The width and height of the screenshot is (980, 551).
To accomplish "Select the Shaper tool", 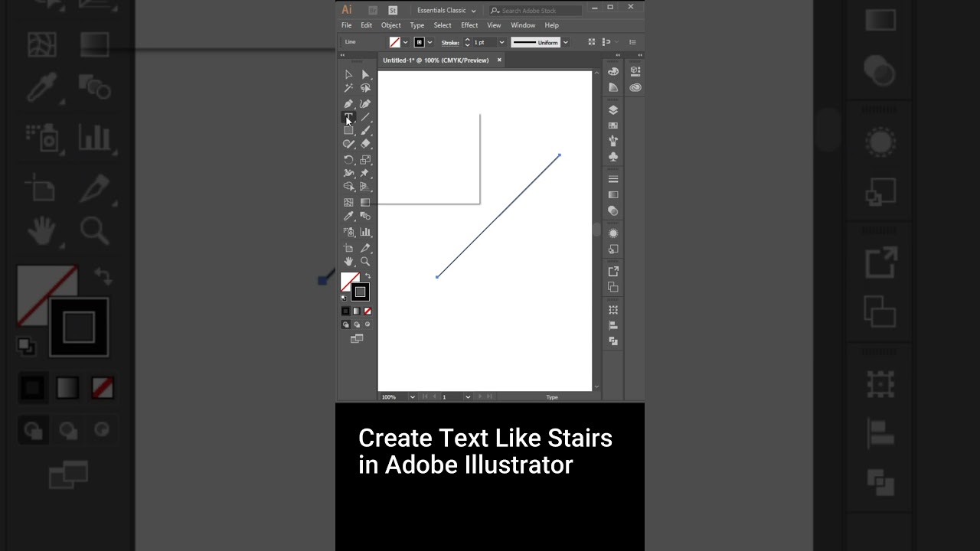I will pyautogui.click(x=348, y=144).
